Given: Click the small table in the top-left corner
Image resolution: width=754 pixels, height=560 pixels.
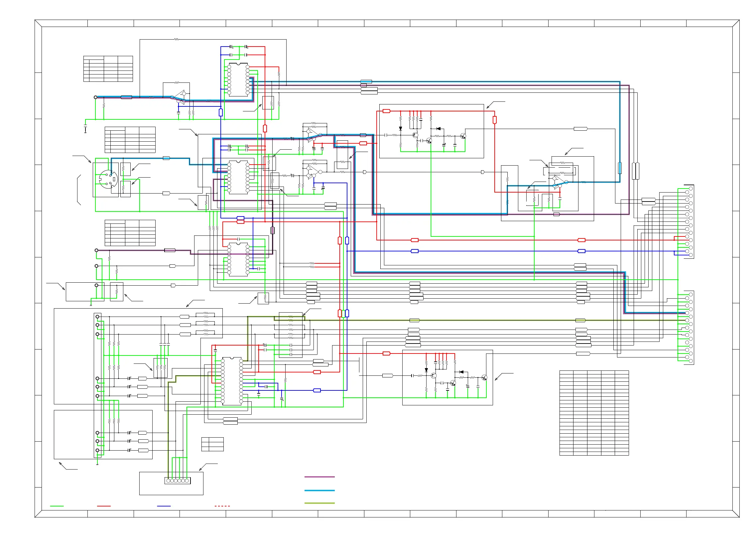Looking at the screenshot, I should coord(108,69).
